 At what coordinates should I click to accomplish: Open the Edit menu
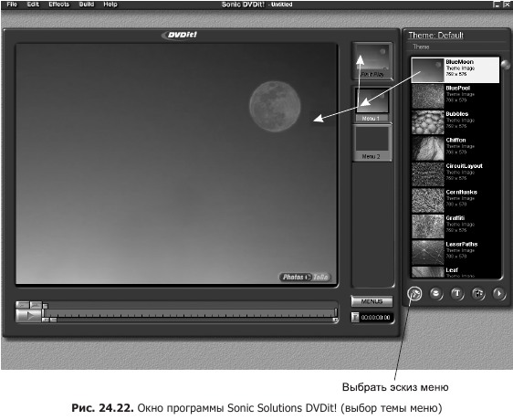(x=33, y=5)
